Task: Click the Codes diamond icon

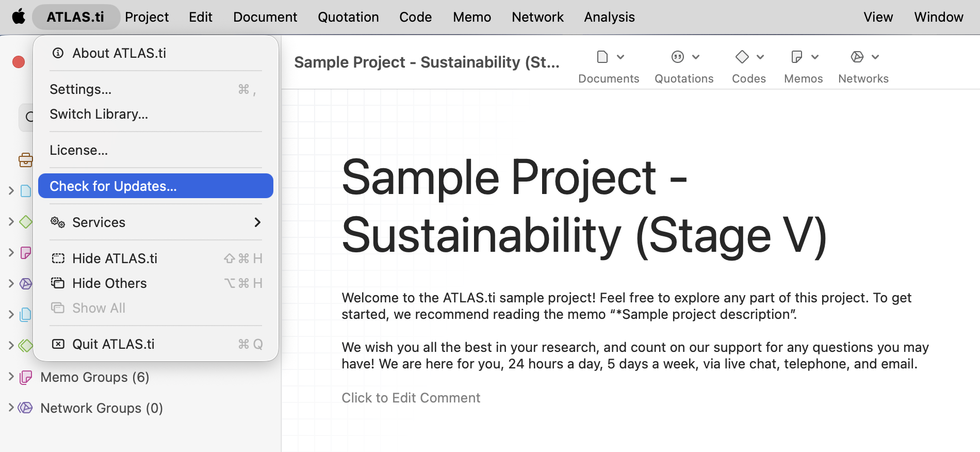Action: pyautogui.click(x=742, y=57)
